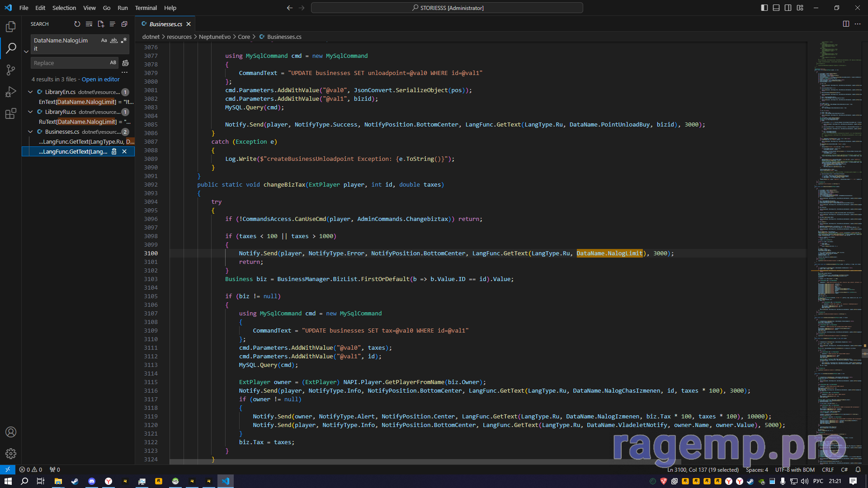Viewport: 868px width, 488px height.
Task: Go back using the navigation arrow
Action: coord(290,8)
